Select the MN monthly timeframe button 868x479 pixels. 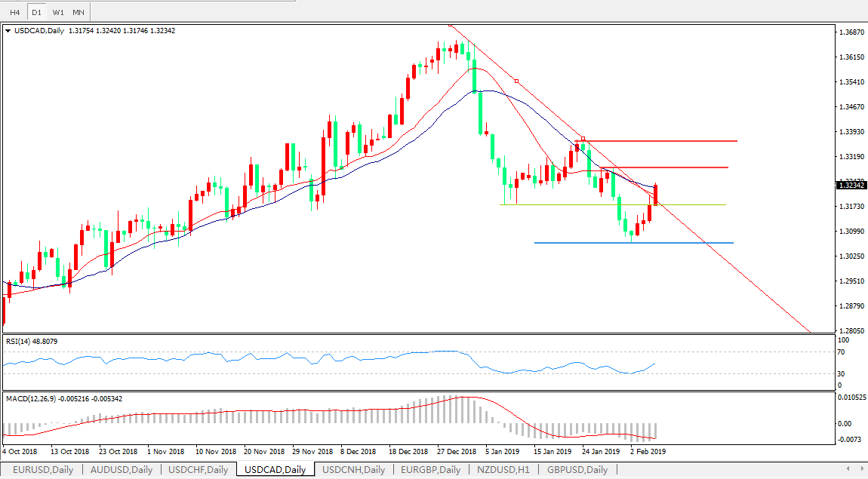(x=78, y=12)
